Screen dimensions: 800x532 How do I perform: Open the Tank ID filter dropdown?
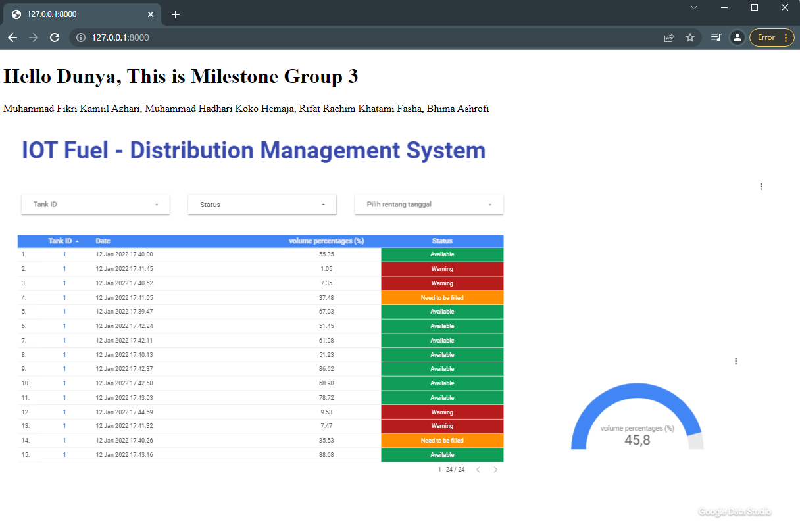95,205
